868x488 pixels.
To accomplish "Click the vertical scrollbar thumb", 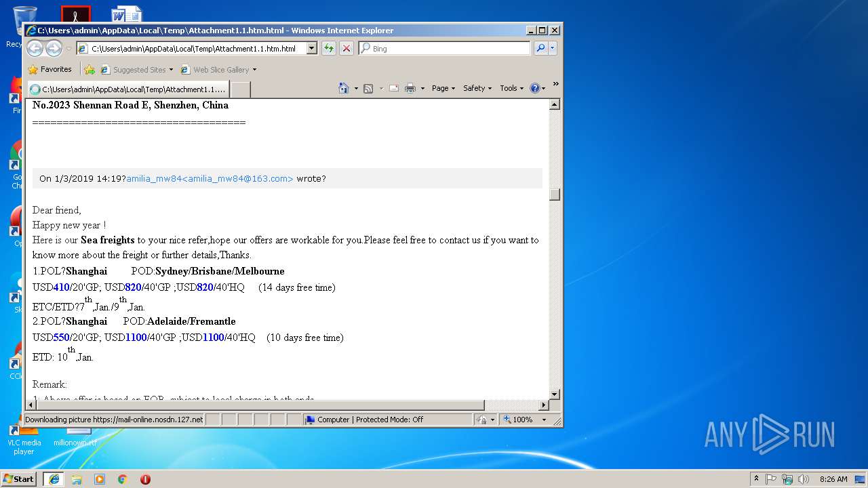I will 555,195.
